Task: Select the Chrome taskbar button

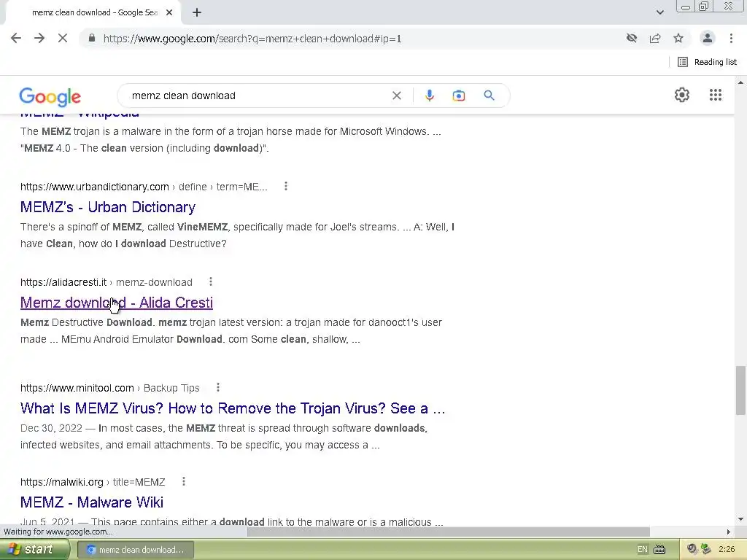Action: pos(135,550)
